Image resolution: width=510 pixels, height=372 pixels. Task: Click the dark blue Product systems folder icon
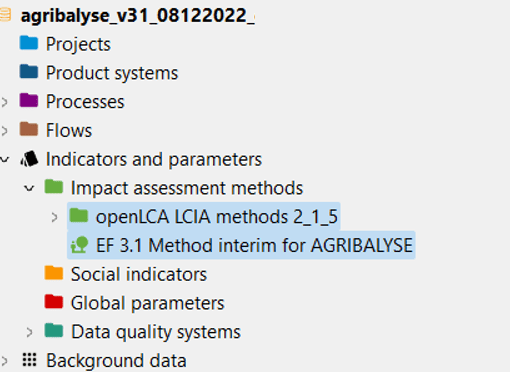click(29, 72)
